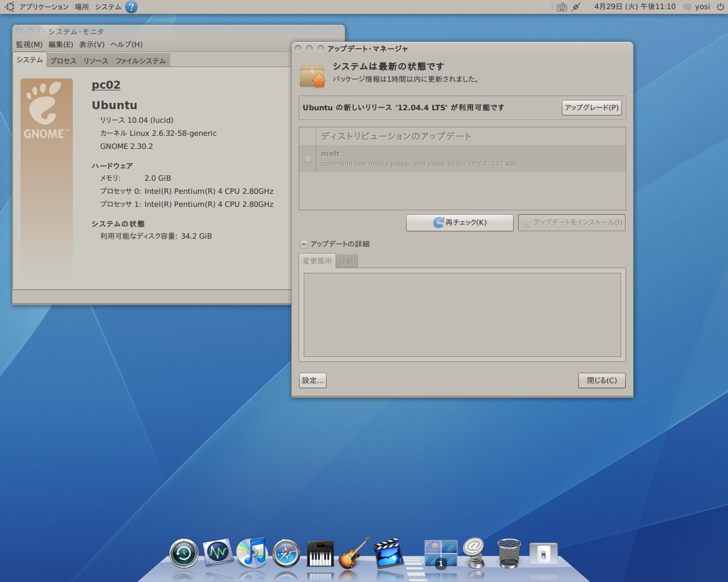The width and height of the screenshot is (728, 582).
Task: Click the changes description text area
Action: tap(462, 315)
